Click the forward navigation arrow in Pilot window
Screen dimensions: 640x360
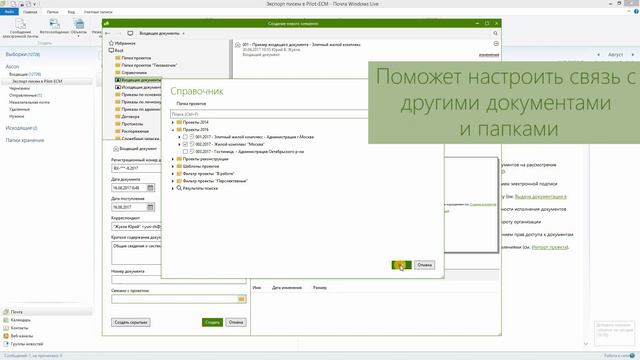pos(118,33)
